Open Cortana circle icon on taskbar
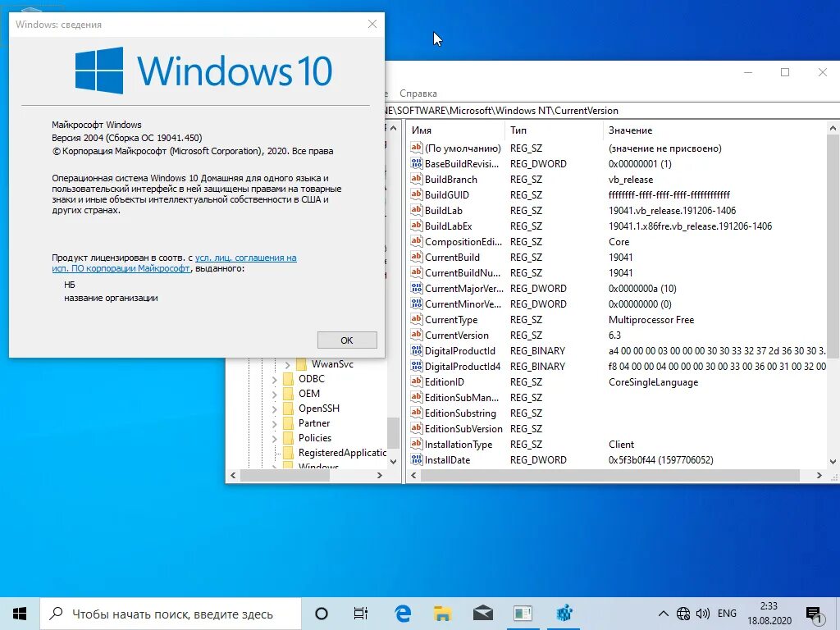Image resolution: width=840 pixels, height=630 pixels. point(322,614)
